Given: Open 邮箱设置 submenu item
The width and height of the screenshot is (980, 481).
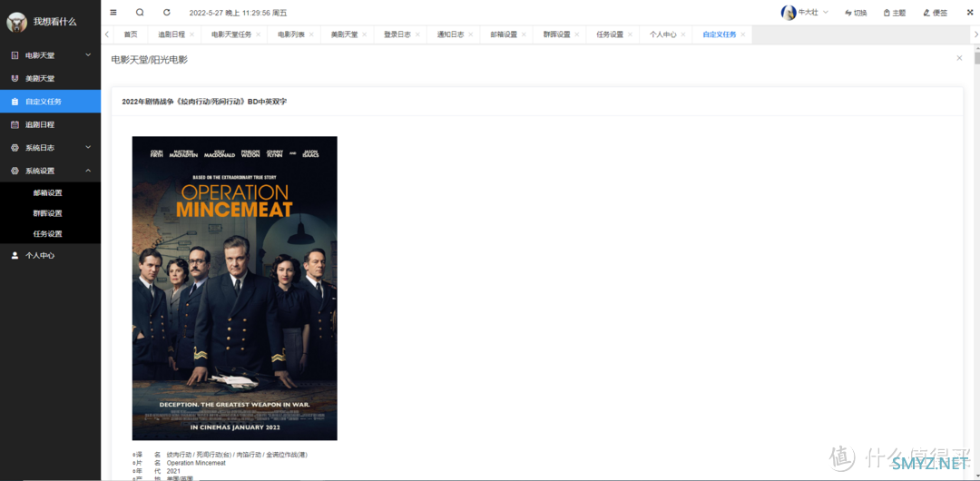Looking at the screenshot, I should (50, 192).
